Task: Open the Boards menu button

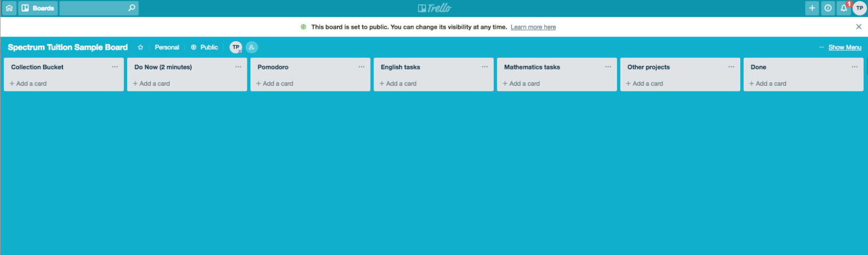Action: 38,8
